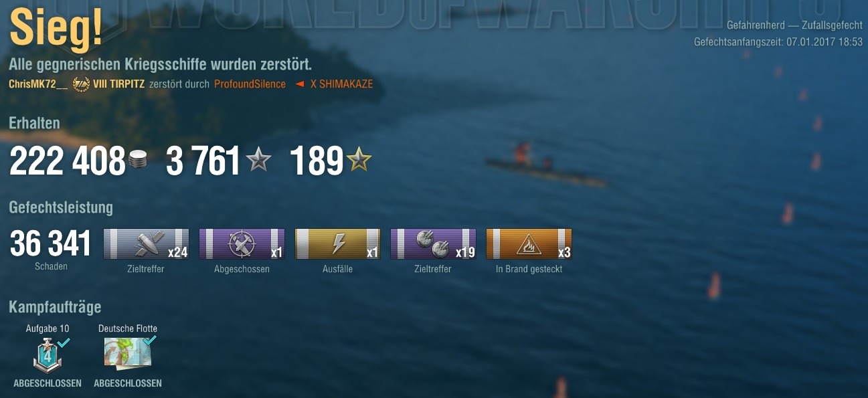Click the 36 341 Schaden damage value
Screen dimensions: 868x398
pyautogui.click(x=51, y=243)
